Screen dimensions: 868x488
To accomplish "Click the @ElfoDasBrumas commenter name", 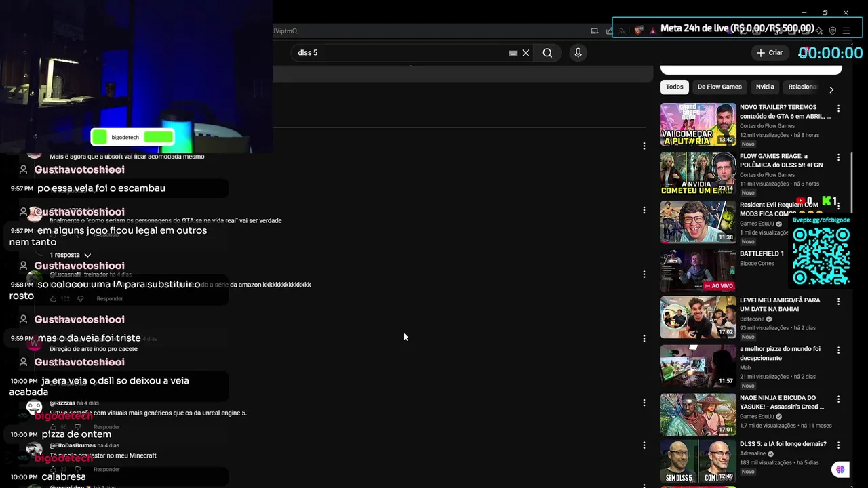I will tap(73, 445).
